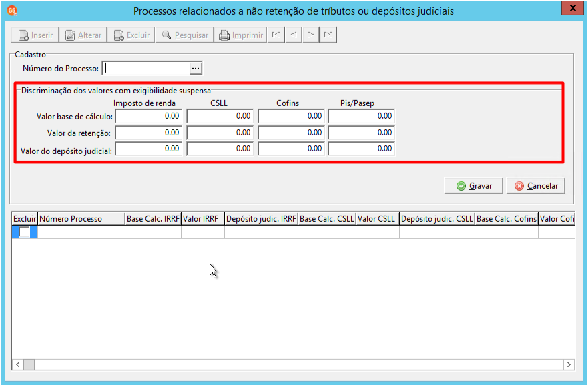Select Imposto de renda base de cálculo field
588x385 pixels.
coord(148,116)
